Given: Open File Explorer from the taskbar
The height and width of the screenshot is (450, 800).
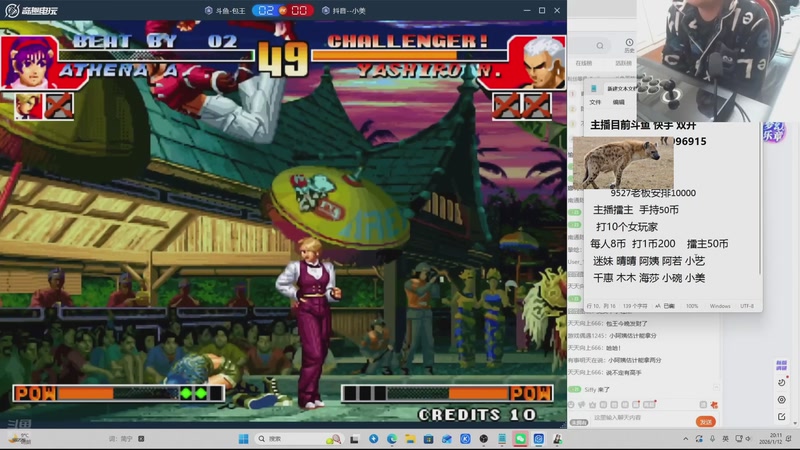Looking at the screenshot, I should 410,439.
